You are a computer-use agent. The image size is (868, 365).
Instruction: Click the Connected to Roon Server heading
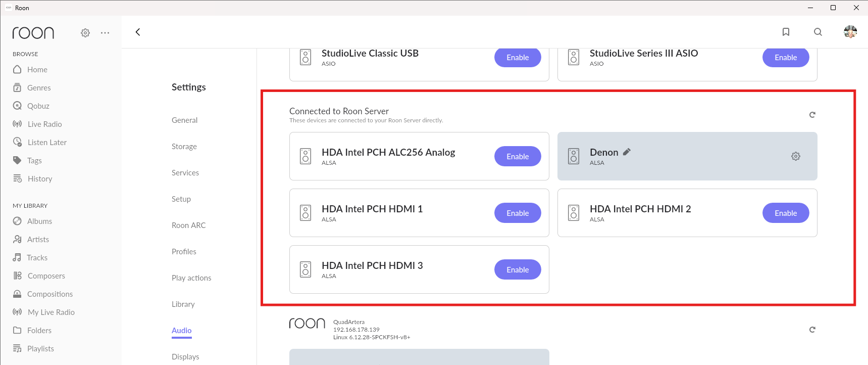(339, 111)
